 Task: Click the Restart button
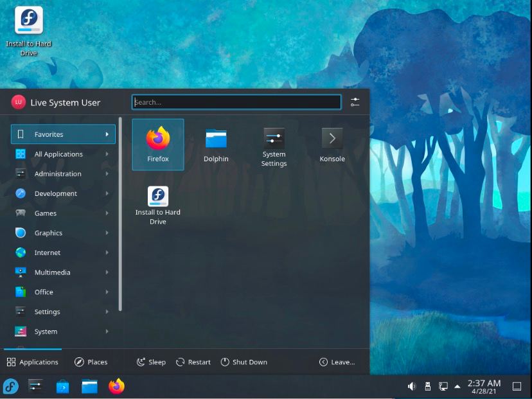[193, 362]
